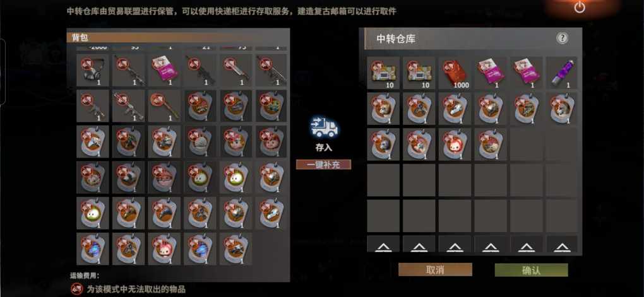644x297 pixels.
Task: Select the pink card in the backpack
Action: click(164, 70)
